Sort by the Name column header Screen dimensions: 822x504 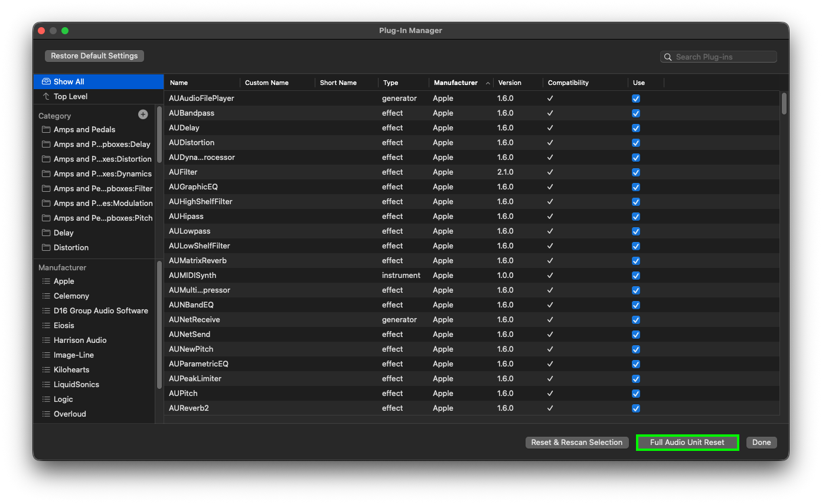click(x=203, y=83)
